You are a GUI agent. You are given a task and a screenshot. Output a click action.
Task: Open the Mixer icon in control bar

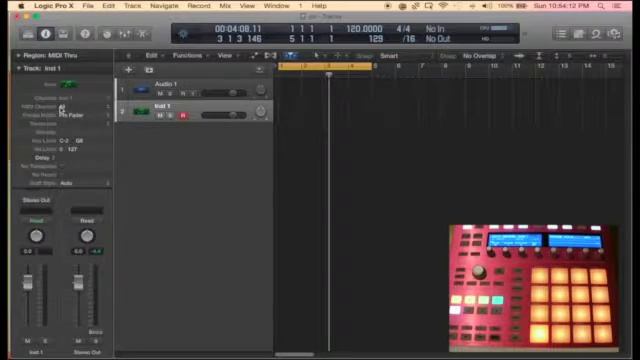tap(124, 34)
